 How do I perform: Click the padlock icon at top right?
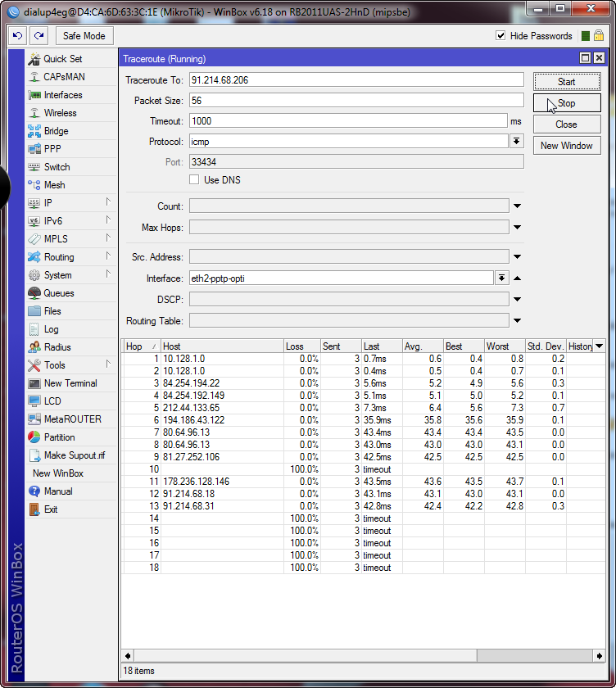point(599,36)
